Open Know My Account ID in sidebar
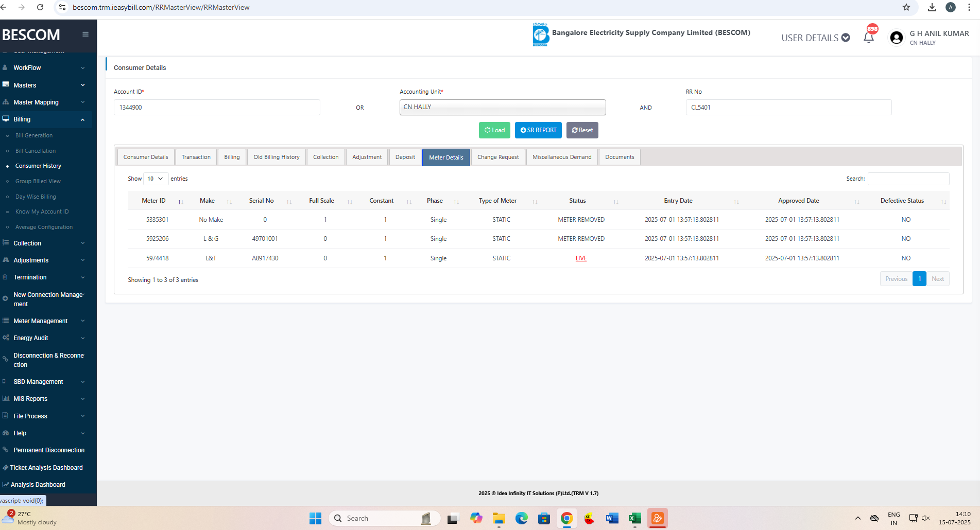This screenshot has width=980, height=530. tap(42, 211)
